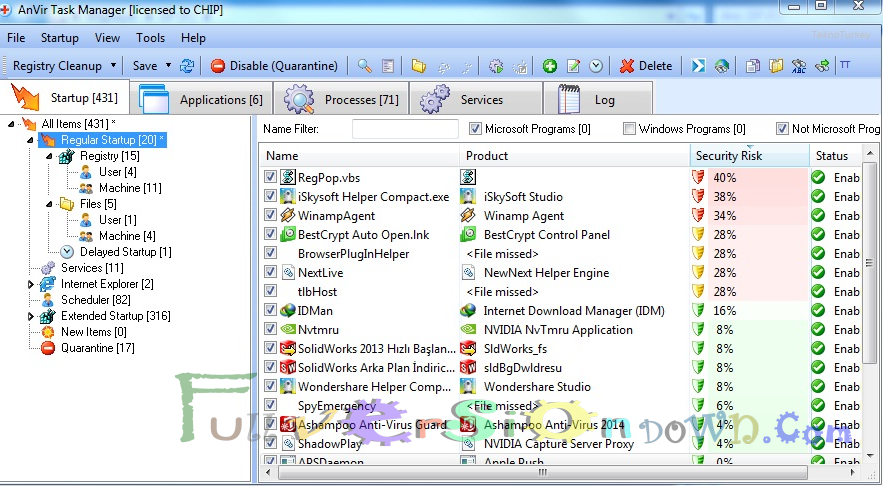
Task: Click the yellow folder icon in toolbar
Action: click(418, 66)
